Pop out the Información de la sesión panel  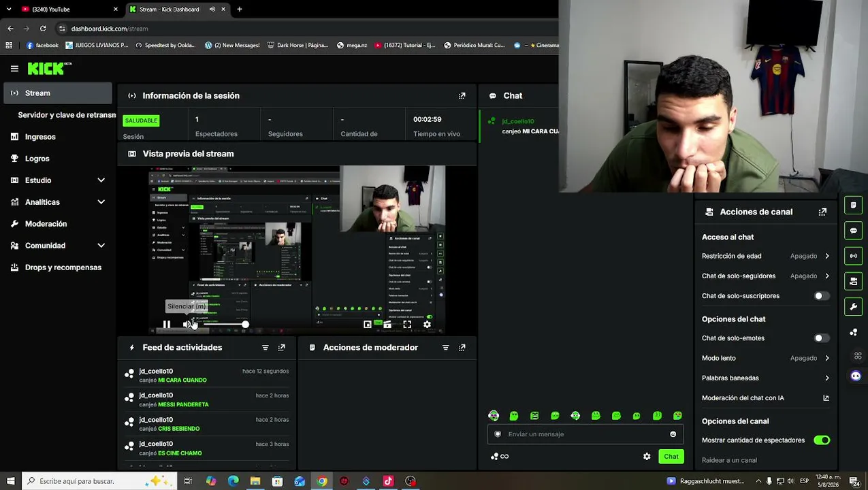point(462,96)
